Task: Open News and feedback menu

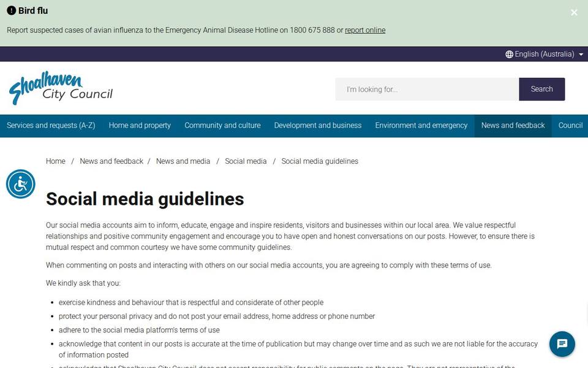Action: (513, 125)
